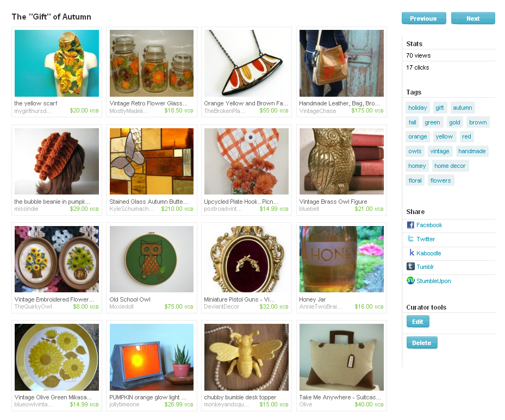
Task: Open the Old School Owl embroidery thumbnail
Action: [151, 259]
